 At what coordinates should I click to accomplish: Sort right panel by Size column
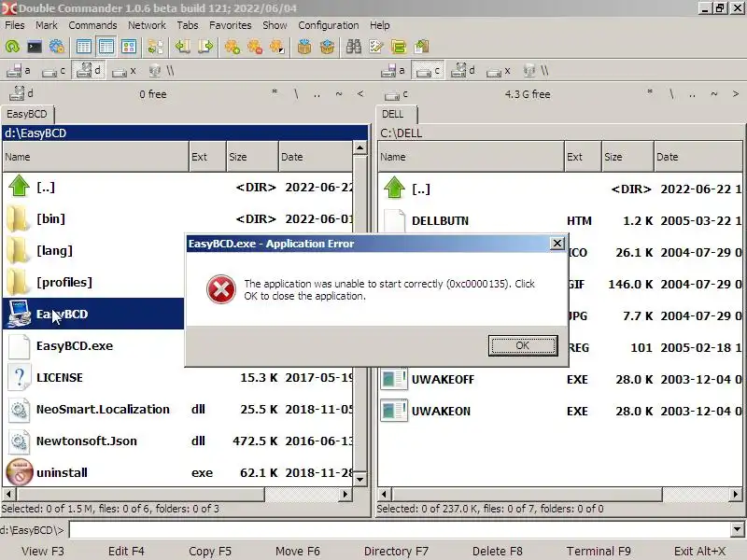click(x=627, y=157)
